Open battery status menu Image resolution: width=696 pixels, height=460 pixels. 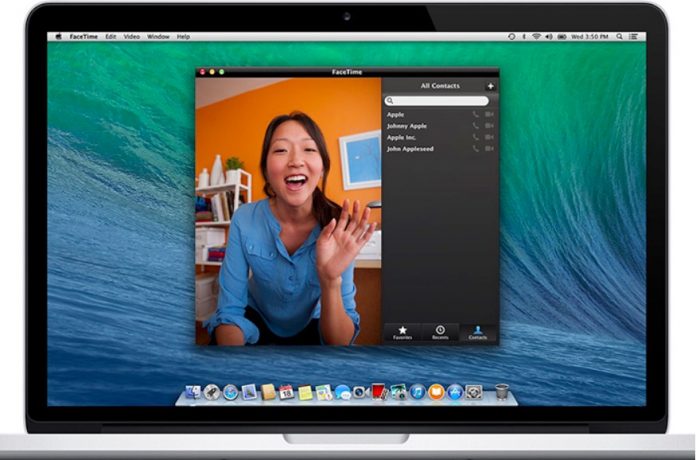[562, 37]
